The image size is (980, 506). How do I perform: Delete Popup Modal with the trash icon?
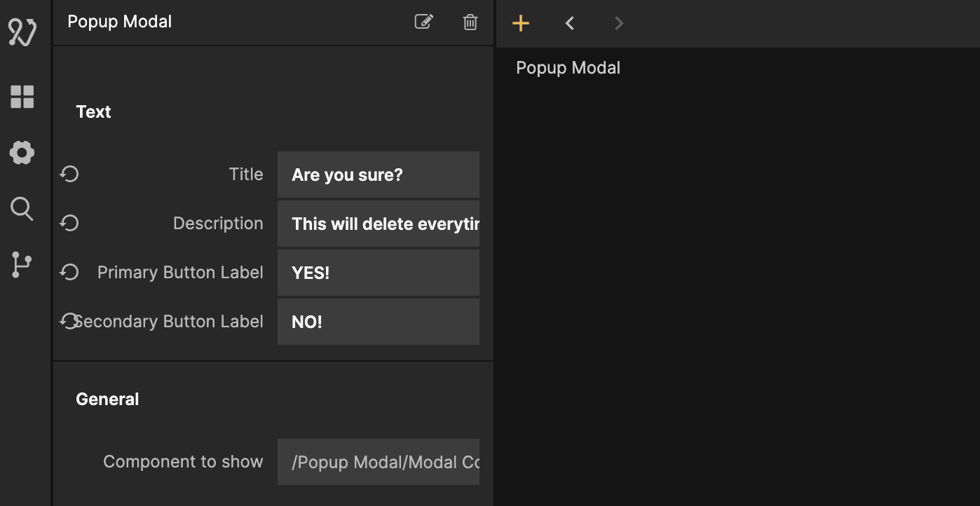(470, 22)
